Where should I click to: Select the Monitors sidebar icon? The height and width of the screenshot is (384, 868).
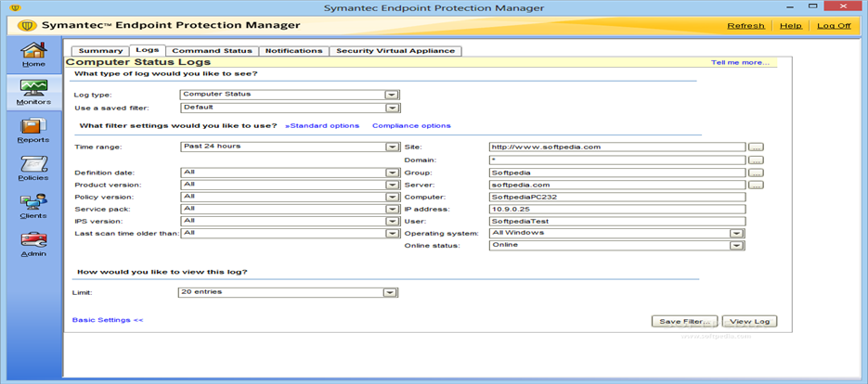(33, 90)
